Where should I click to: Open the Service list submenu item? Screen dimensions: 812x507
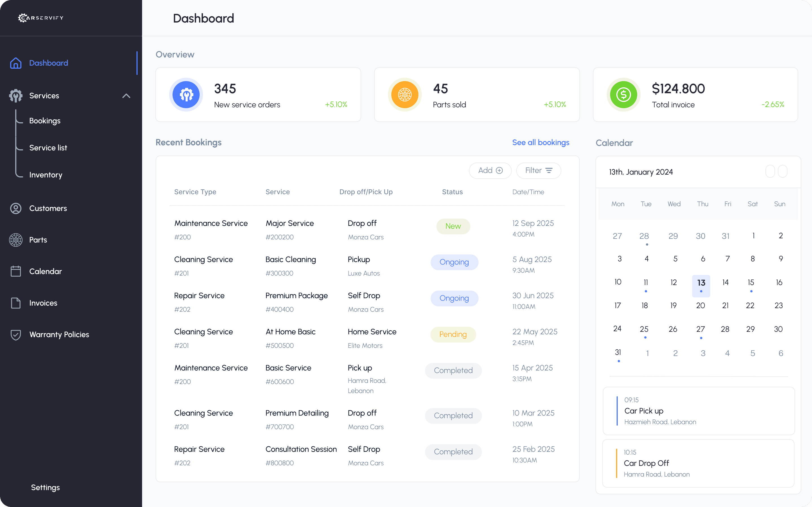point(48,148)
